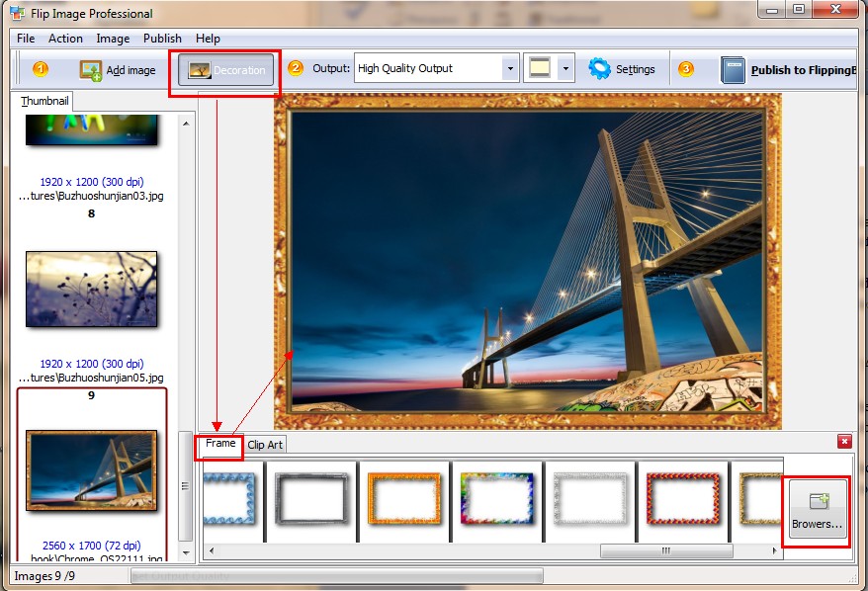The width and height of the screenshot is (868, 591).
Task: Open the Settings gear icon
Action: tap(600, 69)
